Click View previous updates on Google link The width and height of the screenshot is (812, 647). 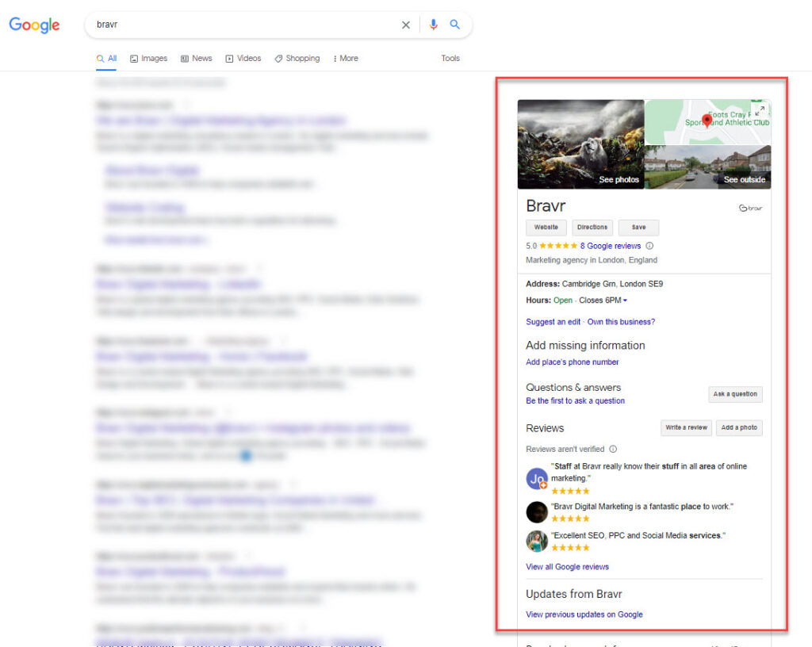584,614
